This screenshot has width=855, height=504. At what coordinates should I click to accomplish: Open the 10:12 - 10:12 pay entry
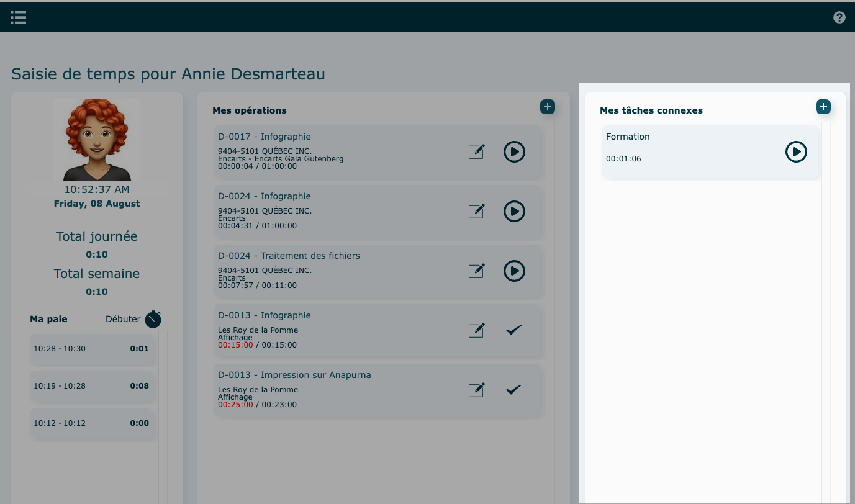pyautogui.click(x=91, y=423)
